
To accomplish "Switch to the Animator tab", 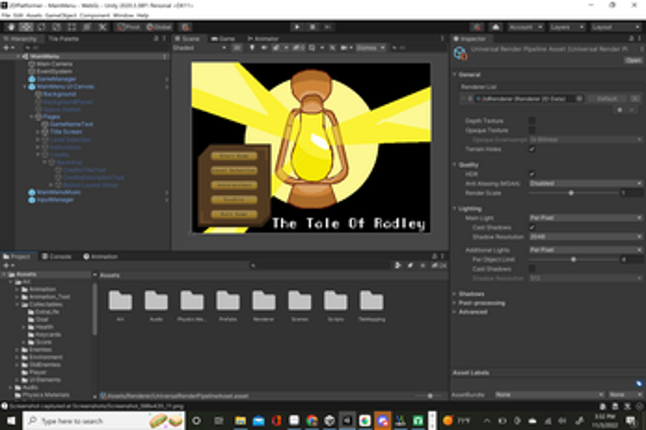I will (x=263, y=39).
